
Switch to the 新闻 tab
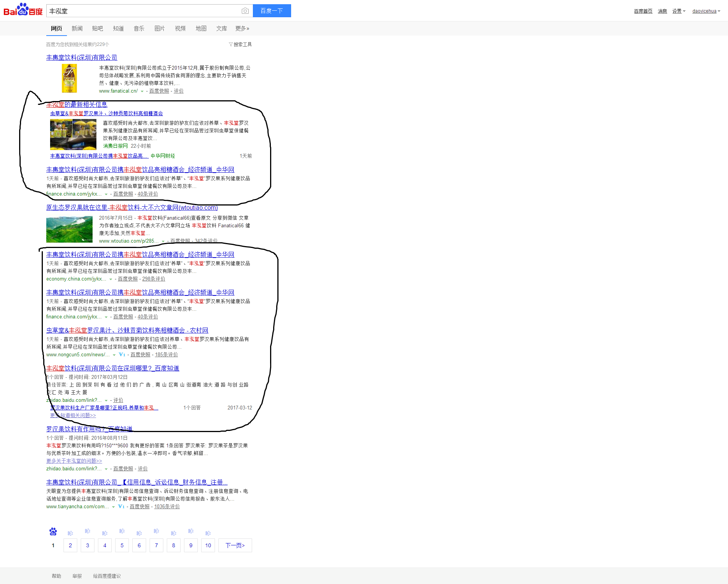pos(77,28)
